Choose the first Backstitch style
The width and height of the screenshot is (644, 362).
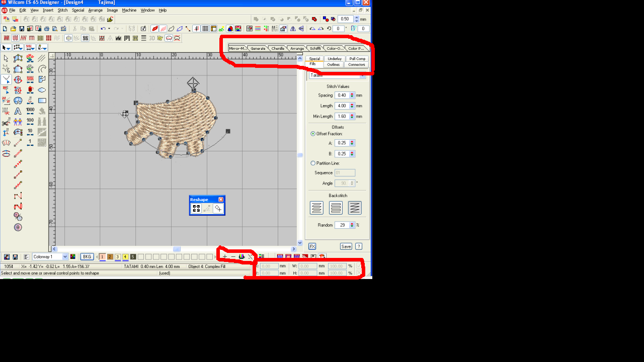coord(316,208)
